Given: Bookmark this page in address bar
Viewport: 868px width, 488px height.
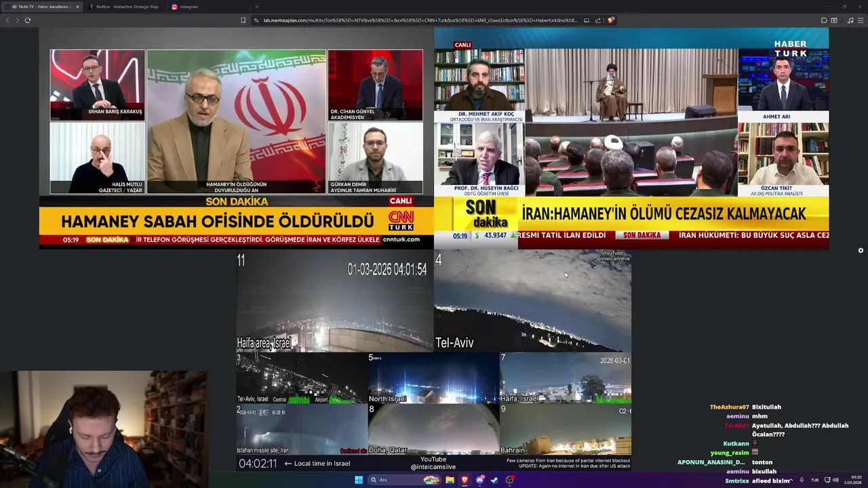Looking at the screenshot, I should coord(243,20).
